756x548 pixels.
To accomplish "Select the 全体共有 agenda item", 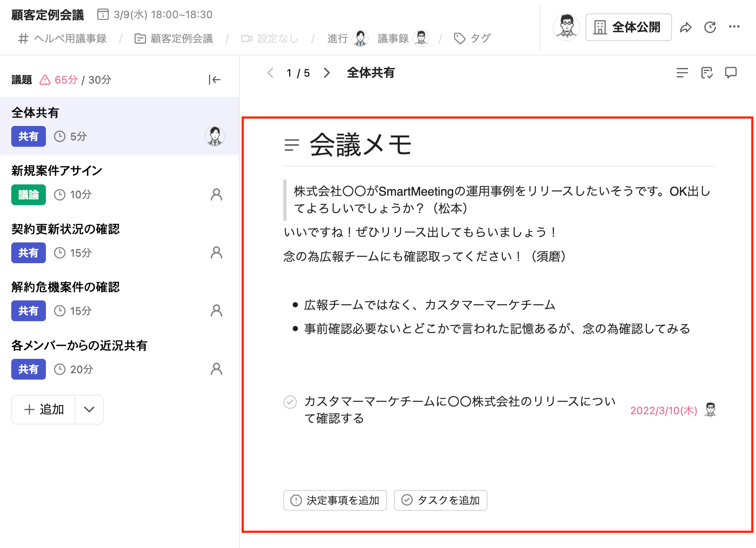I will (x=120, y=126).
